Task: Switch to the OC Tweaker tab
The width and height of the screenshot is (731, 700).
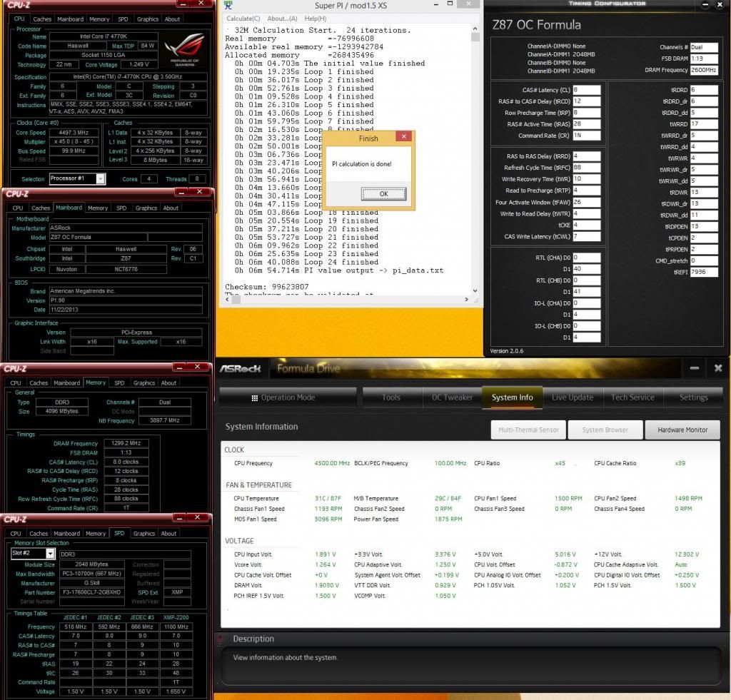Action: [452, 397]
